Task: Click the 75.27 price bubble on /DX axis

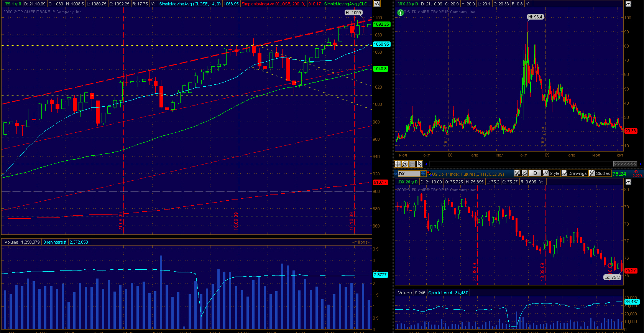Action: pyautogui.click(x=631, y=270)
